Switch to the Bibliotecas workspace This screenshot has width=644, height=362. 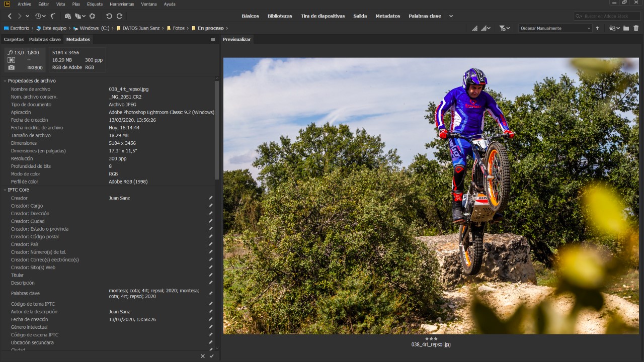click(x=280, y=16)
